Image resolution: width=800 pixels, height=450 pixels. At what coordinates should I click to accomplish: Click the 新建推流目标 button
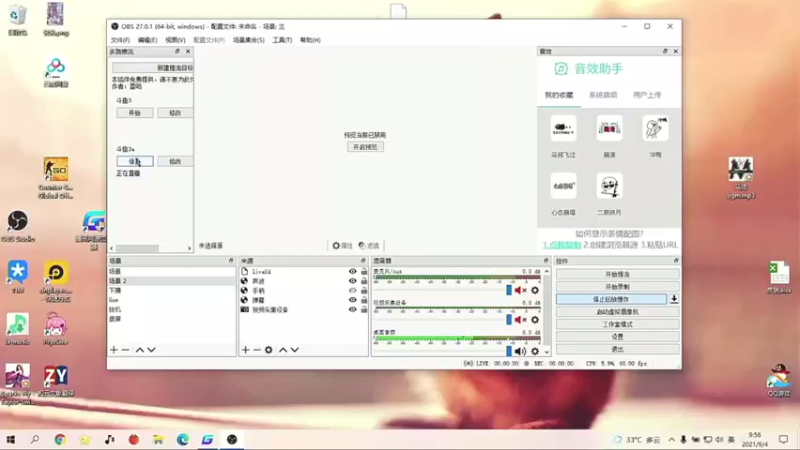coord(153,67)
